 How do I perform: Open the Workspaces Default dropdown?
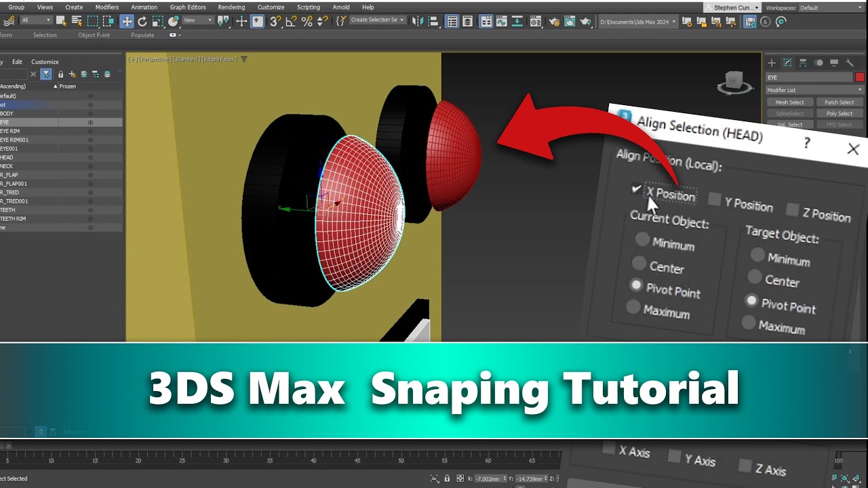click(833, 7)
